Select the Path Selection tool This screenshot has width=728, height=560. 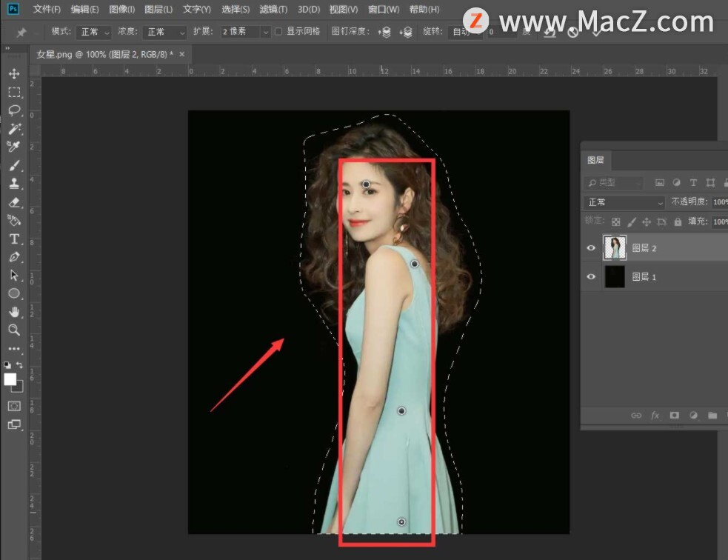14,276
